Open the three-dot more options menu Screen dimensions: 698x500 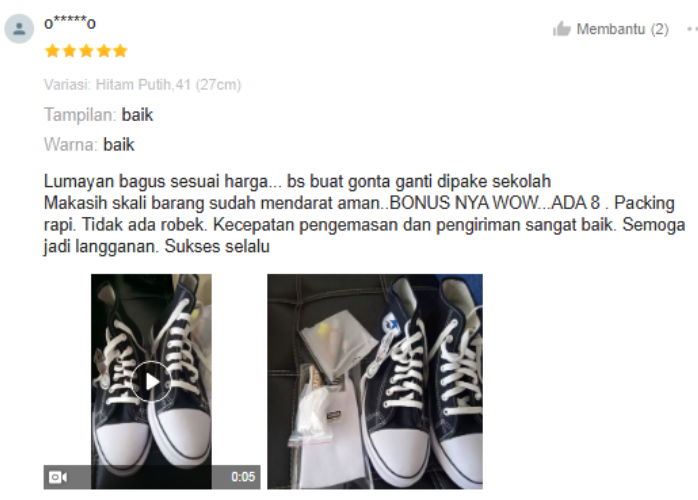point(692,29)
